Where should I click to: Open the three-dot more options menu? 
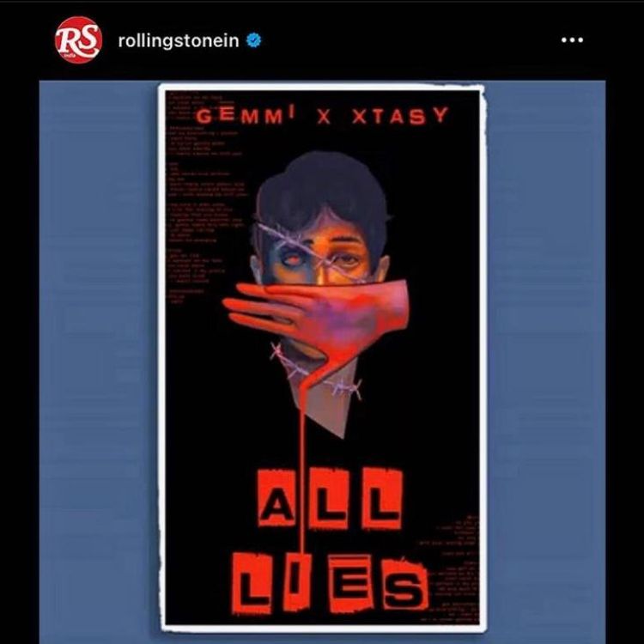pos(572,39)
